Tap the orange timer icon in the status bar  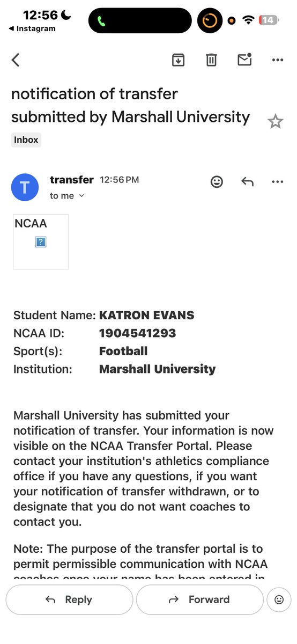click(210, 21)
